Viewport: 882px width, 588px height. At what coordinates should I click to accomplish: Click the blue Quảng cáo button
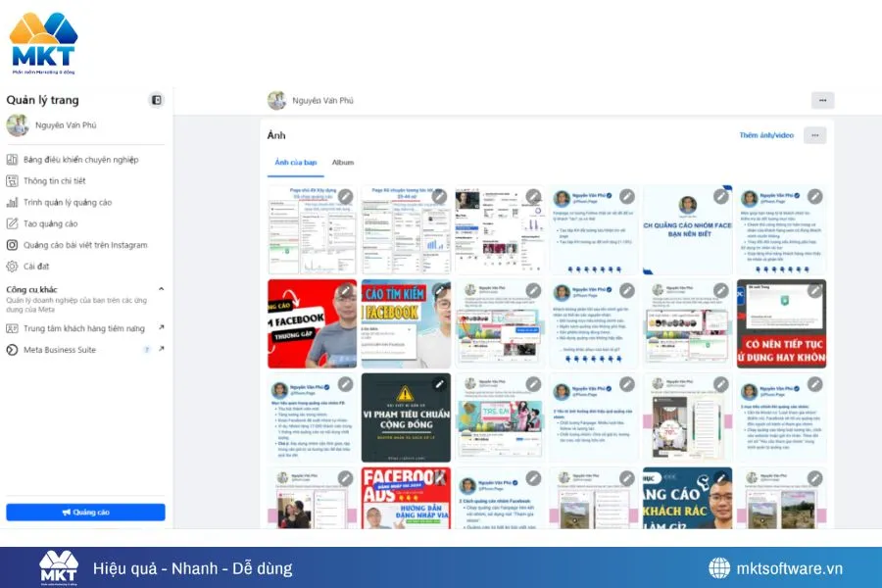[x=86, y=512]
